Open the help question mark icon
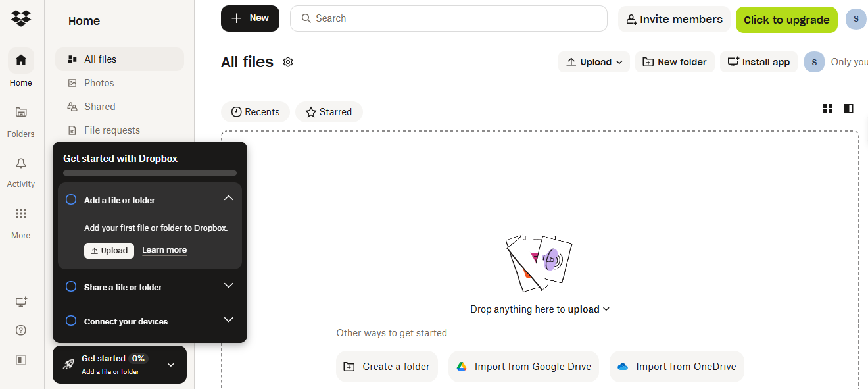868x389 pixels. pyautogui.click(x=21, y=330)
